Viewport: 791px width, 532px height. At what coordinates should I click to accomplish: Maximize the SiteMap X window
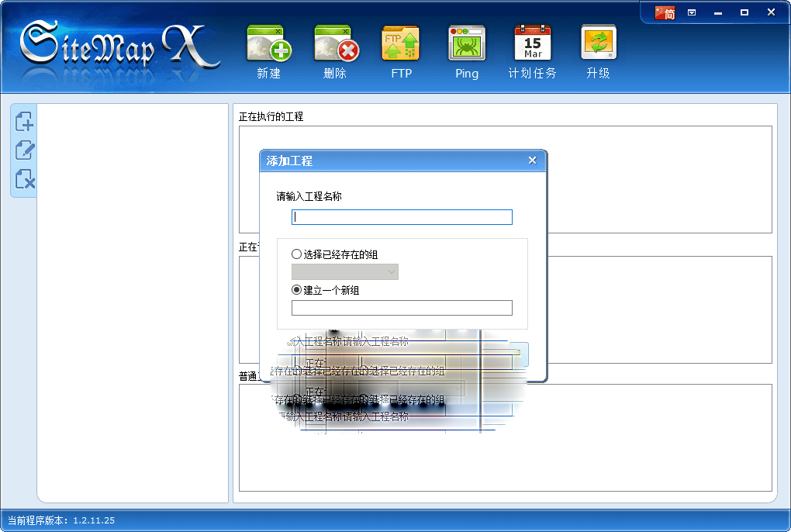(744, 12)
